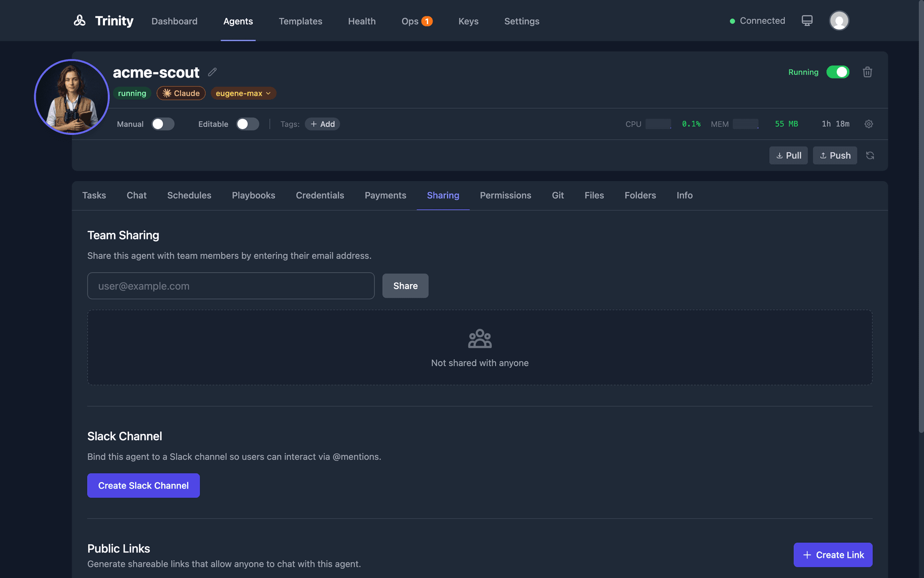Screen dimensions: 924x578
Task: Click the email address input field
Action: tap(230, 286)
